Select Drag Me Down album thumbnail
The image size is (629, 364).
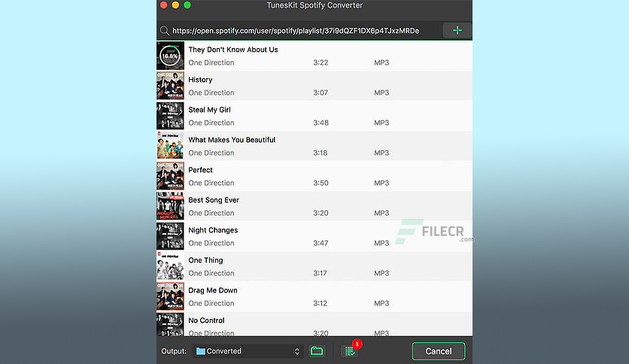click(x=170, y=296)
